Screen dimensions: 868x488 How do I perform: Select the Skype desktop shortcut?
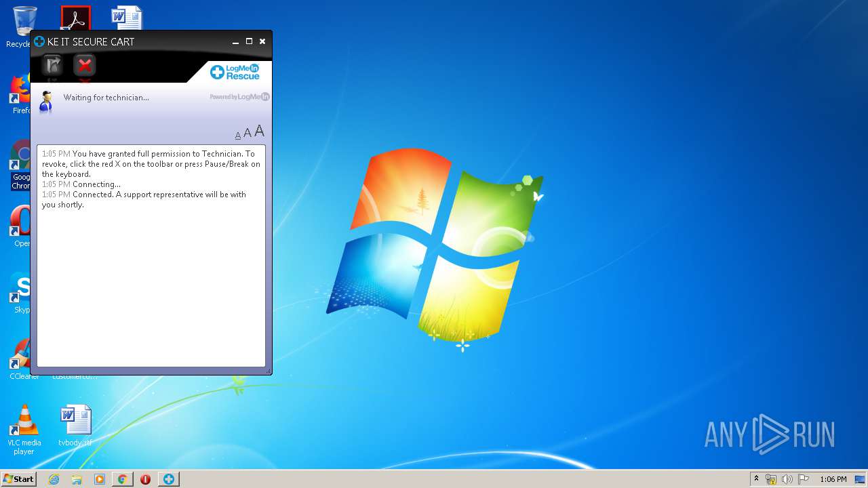20,293
